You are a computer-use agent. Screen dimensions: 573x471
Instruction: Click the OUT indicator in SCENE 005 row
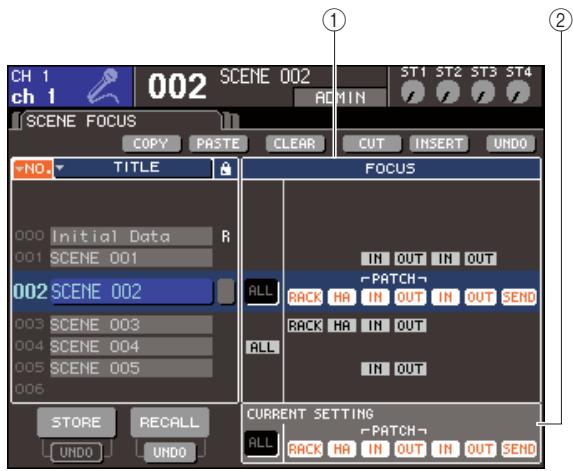410,369
